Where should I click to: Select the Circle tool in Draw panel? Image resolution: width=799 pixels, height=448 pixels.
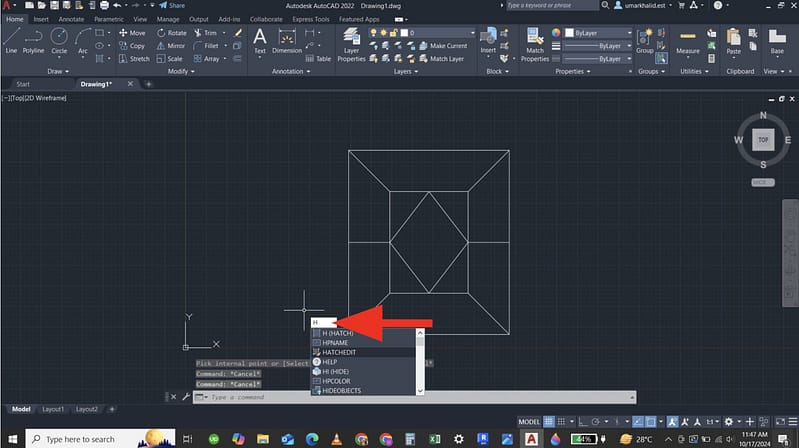tap(59, 39)
